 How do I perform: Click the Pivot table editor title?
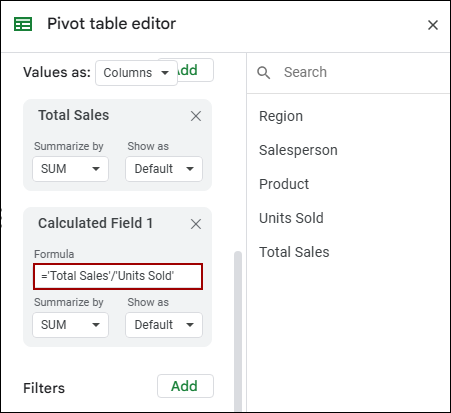tap(112, 24)
